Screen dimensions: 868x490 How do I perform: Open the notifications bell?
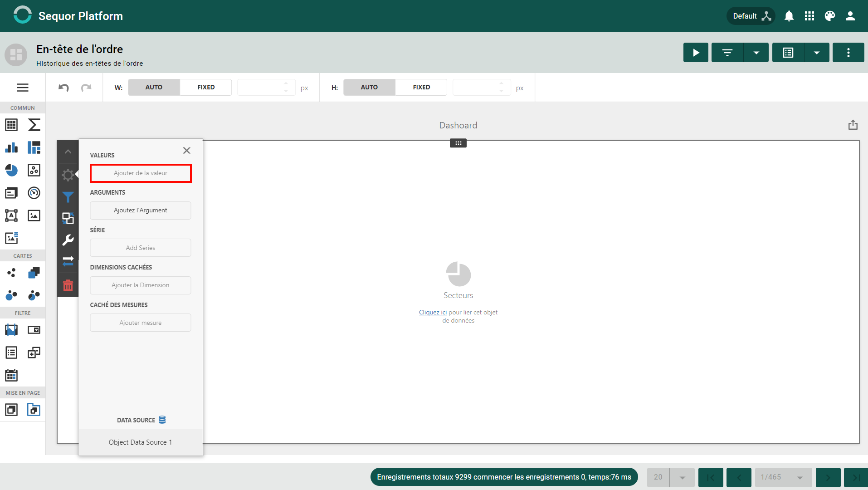789,16
